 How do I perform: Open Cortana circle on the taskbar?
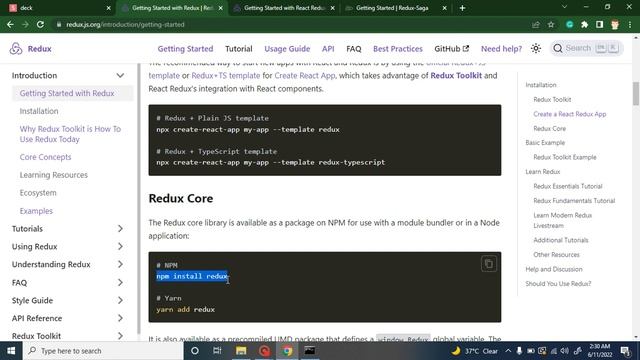click(x=195, y=351)
